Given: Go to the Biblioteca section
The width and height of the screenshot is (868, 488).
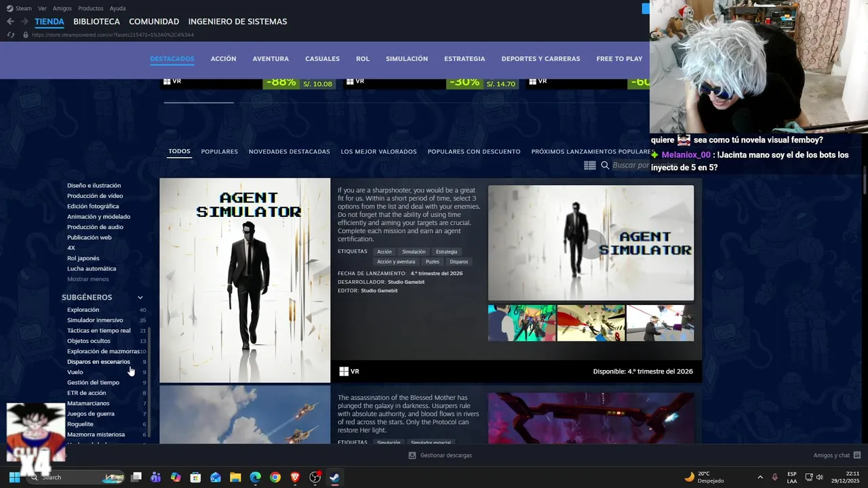Looking at the screenshot, I should [x=96, y=22].
